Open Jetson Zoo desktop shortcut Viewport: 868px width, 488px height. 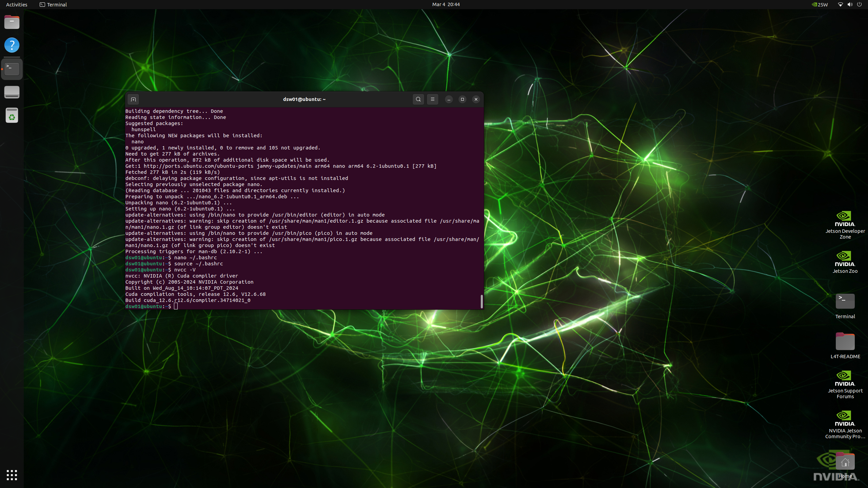pos(845,262)
